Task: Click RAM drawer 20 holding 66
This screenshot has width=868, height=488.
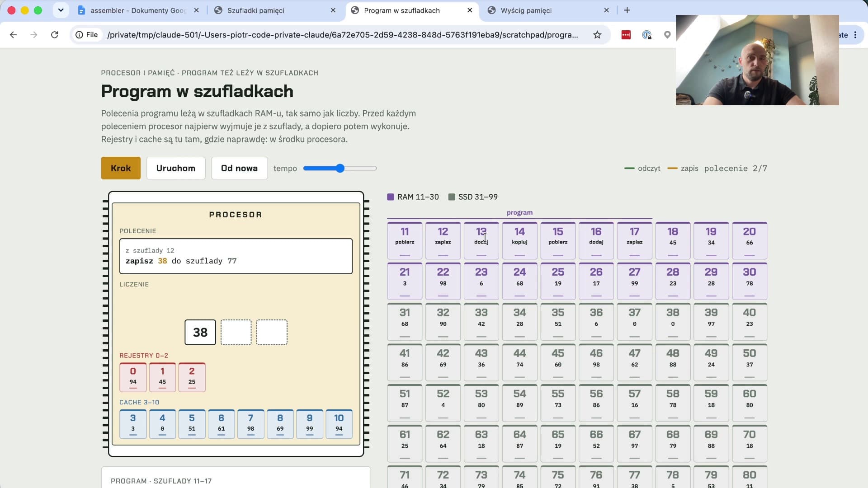Action: [x=750, y=240]
